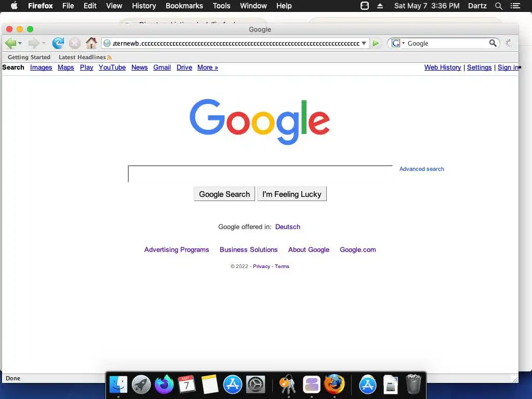Expand the address bar URL history dropdown
532x399 pixels.
point(364,43)
